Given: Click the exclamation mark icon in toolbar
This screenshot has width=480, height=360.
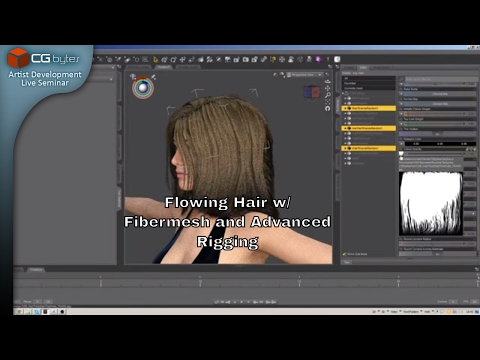Looking at the screenshot, I should 328,59.
